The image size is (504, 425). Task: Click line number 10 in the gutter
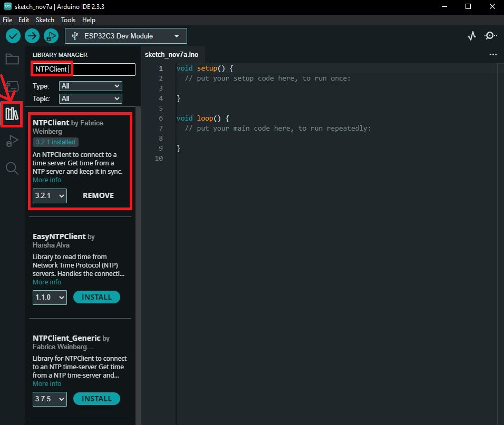click(159, 158)
